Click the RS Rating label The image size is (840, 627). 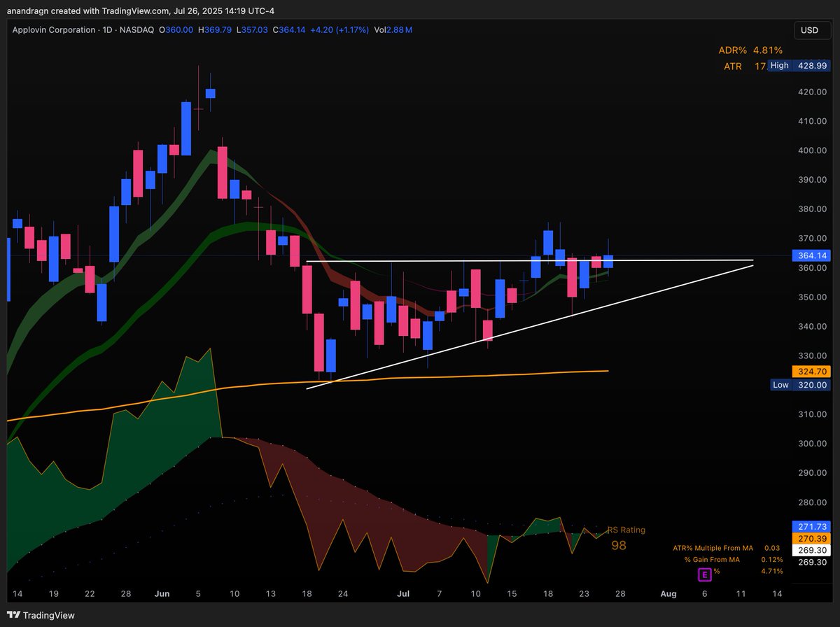626,530
